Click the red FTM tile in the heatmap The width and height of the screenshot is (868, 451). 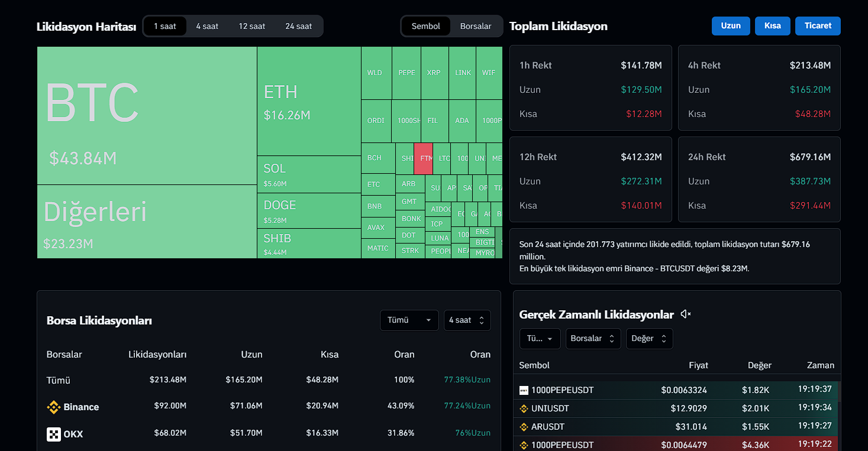coord(423,158)
